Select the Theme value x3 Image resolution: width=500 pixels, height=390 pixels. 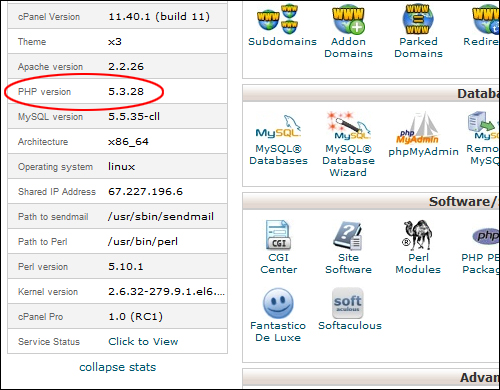115,42
